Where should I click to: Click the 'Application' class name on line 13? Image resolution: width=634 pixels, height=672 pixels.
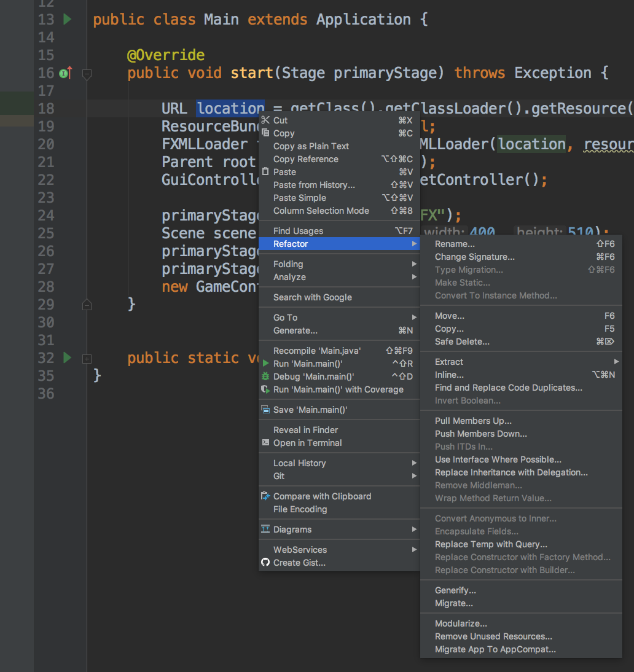[364, 19]
